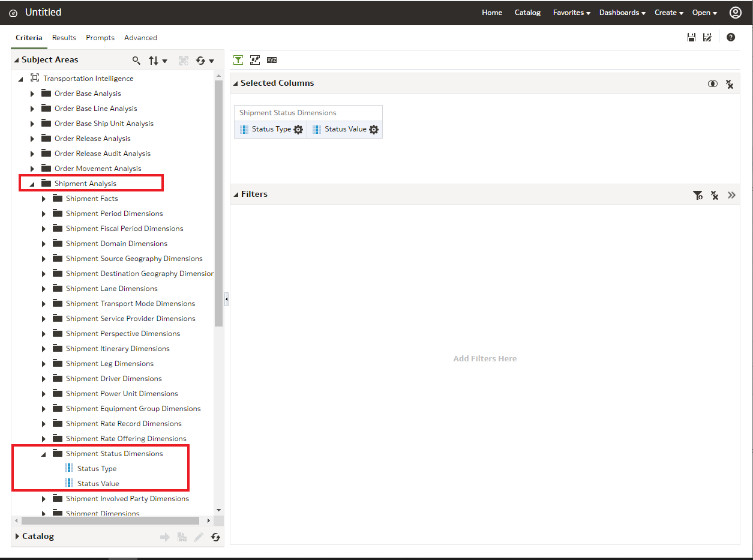The image size is (753, 560).
Task: Remove all columns from Selected Columns
Action: [730, 84]
